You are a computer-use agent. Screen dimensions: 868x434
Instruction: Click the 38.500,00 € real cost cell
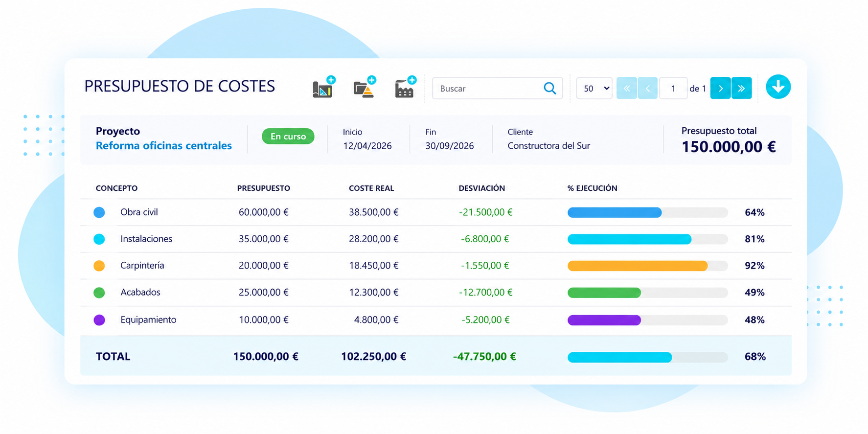[374, 212]
